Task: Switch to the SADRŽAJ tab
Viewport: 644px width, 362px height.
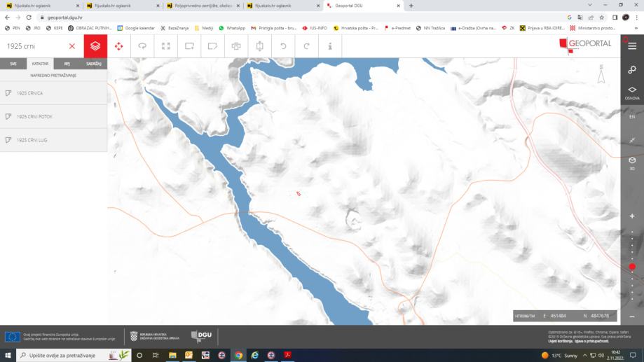Action: (x=94, y=64)
